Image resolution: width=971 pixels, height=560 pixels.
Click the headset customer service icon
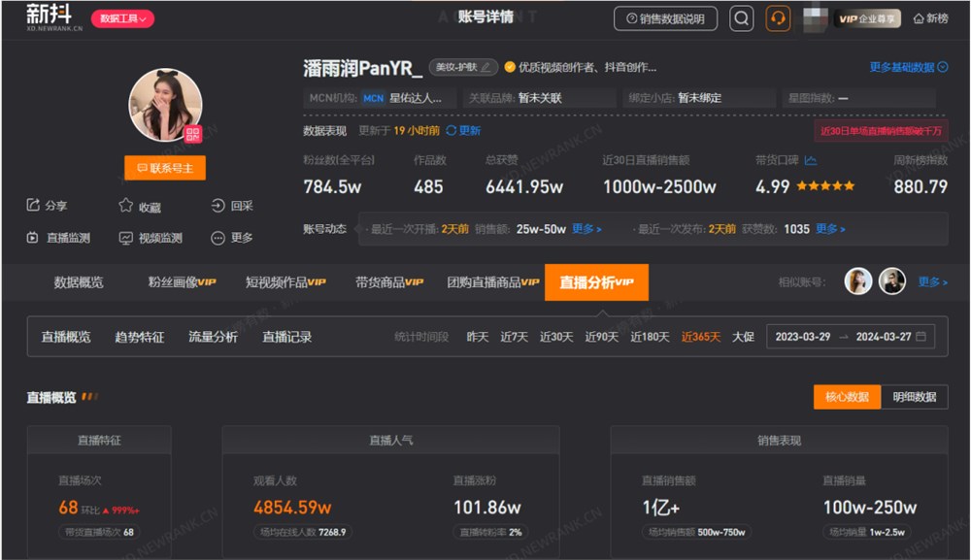778,17
